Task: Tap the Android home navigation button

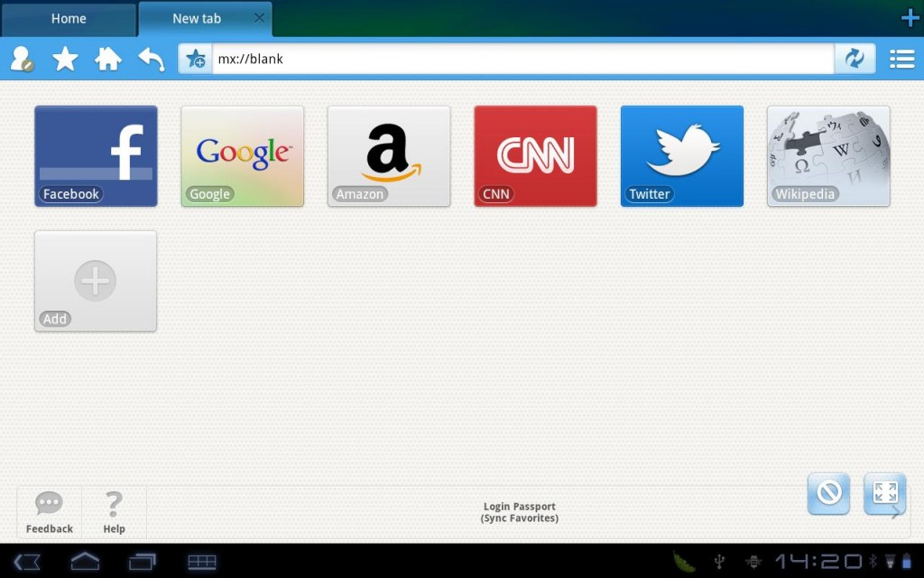Action: coord(85,562)
